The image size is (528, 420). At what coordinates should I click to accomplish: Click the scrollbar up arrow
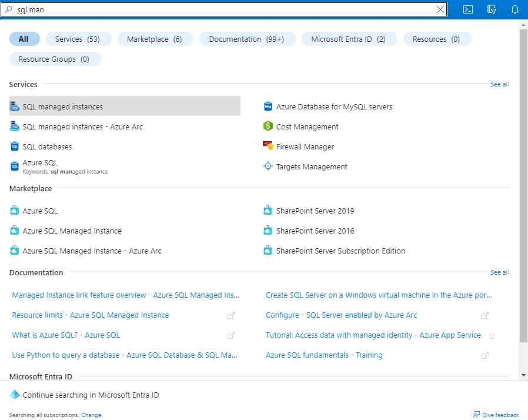point(523,25)
